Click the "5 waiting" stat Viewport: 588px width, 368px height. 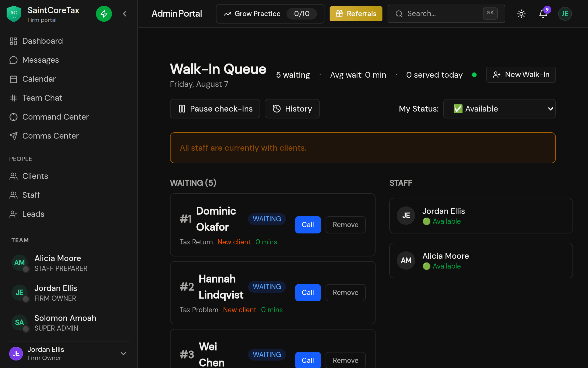[293, 75]
